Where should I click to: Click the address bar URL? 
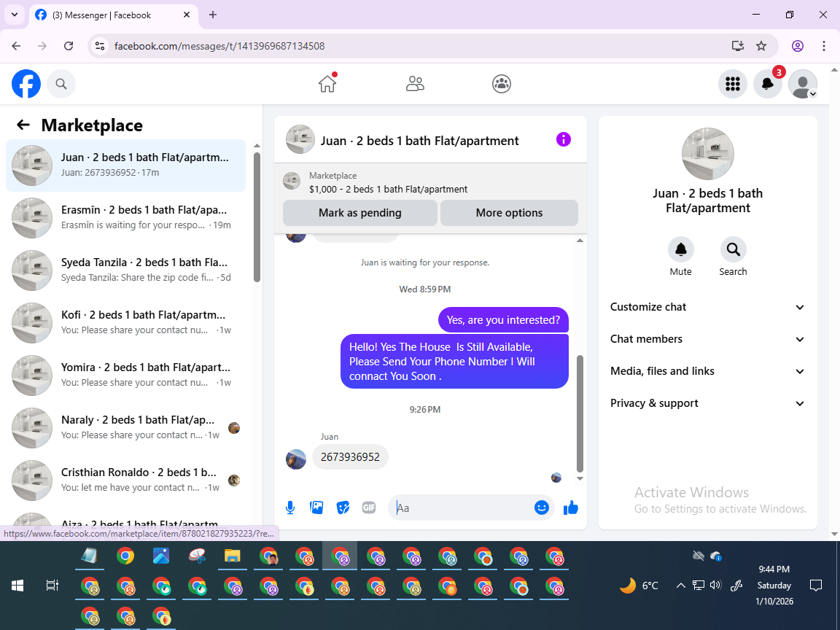point(219,46)
